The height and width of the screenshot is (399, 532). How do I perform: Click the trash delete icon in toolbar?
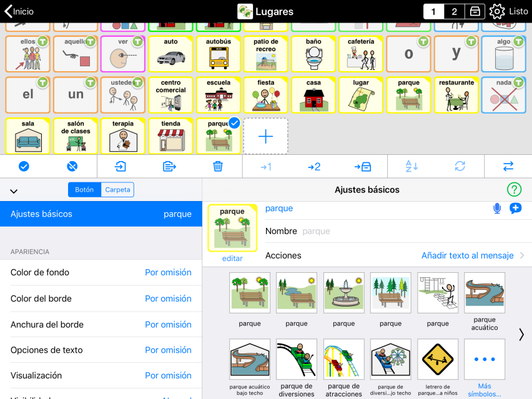[218, 166]
